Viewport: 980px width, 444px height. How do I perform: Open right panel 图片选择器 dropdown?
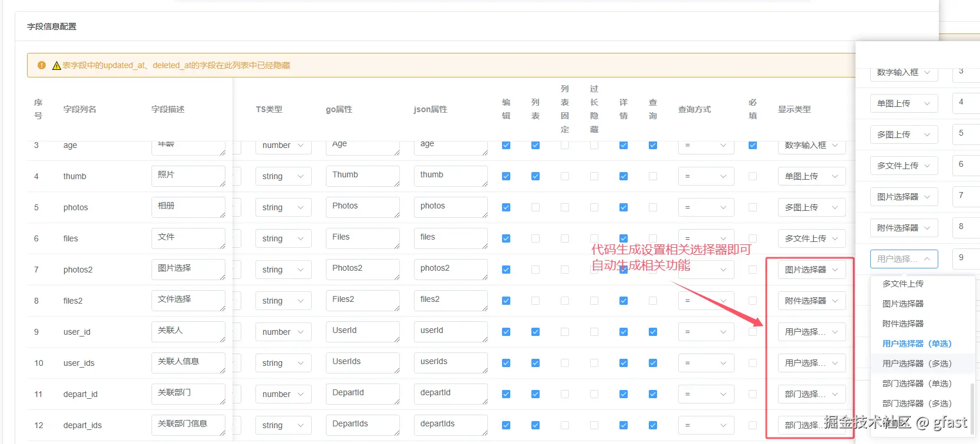904,197
